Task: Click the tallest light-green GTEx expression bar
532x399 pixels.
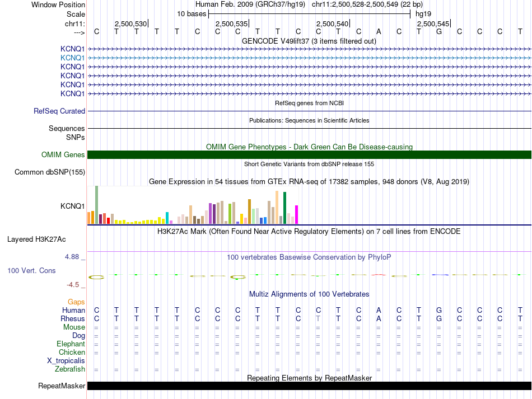Action: (96, 205)
